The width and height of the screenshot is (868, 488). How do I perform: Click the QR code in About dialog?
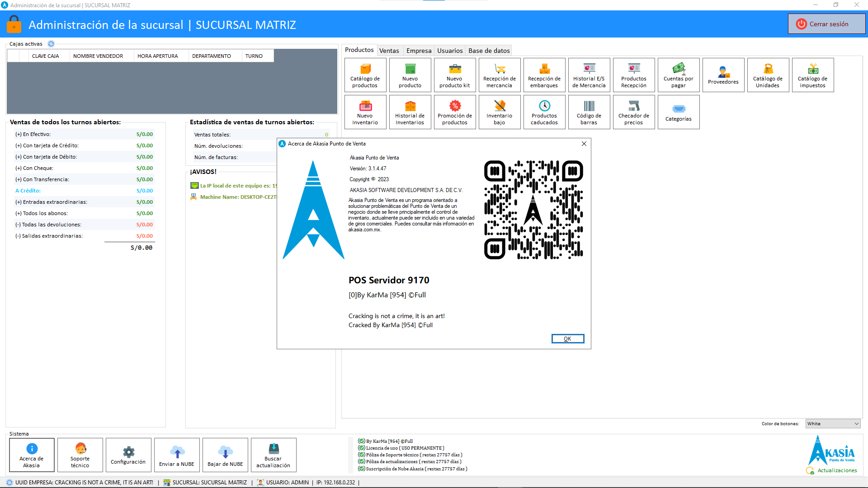click(x=533, y=210)
